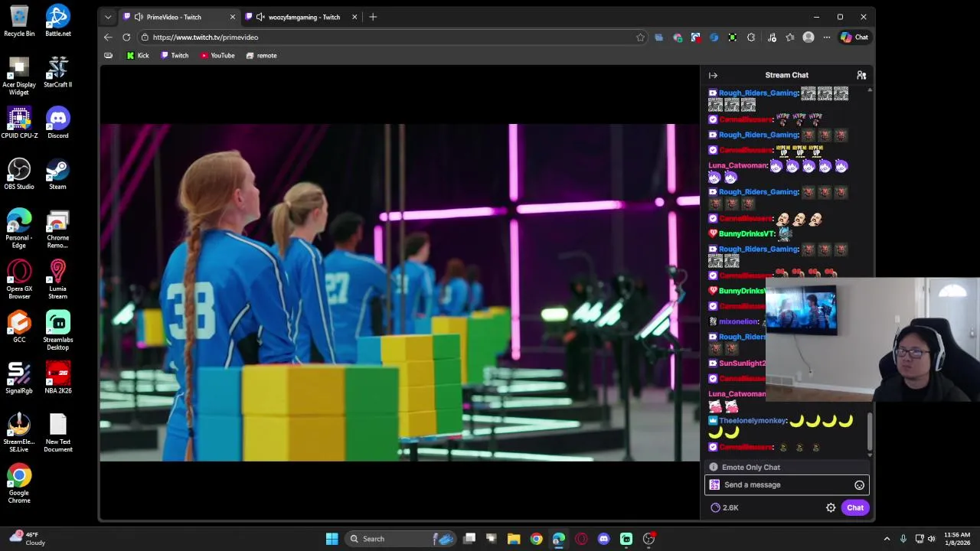Image resolution: width=980 pixels, height=551 pixels.
Task: Open the remote bookmark
Action: tap(261, 56)
